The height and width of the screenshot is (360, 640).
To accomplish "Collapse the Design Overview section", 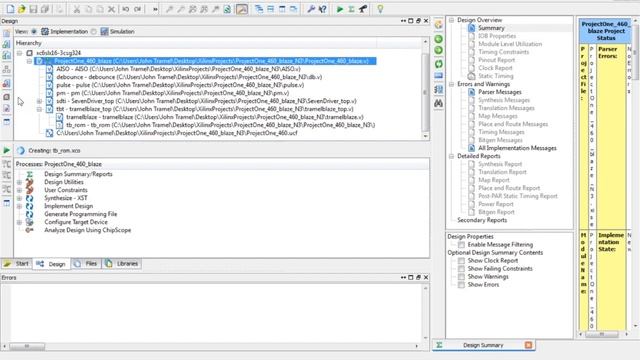I will (451, 20).
